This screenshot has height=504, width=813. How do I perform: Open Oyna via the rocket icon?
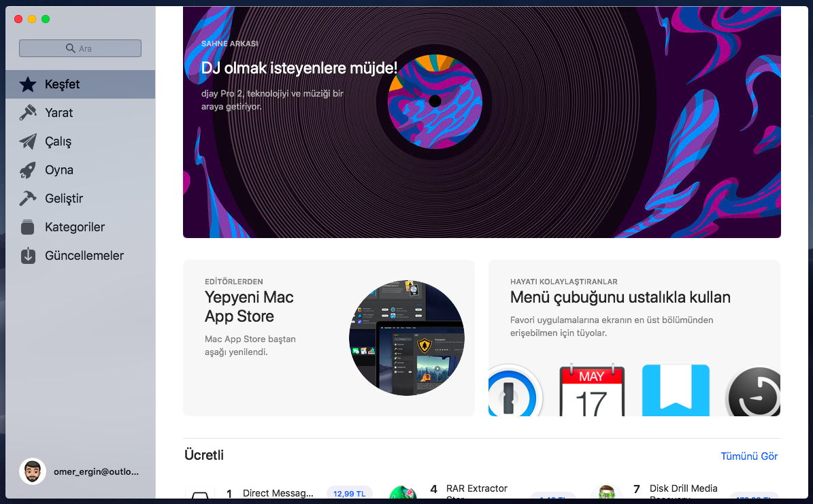click(x=28, y=170)
